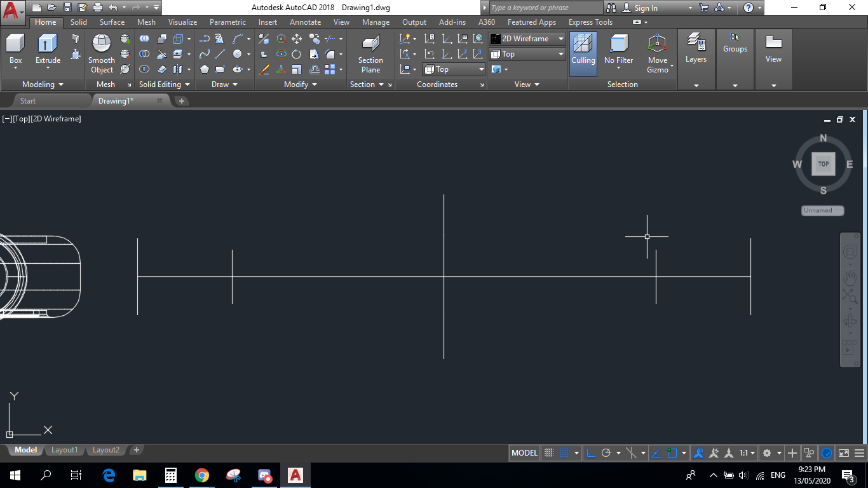This screenshot has width=868, height=488.
Task: Click the Plot printer icon
Action: [x=98, y=8]
